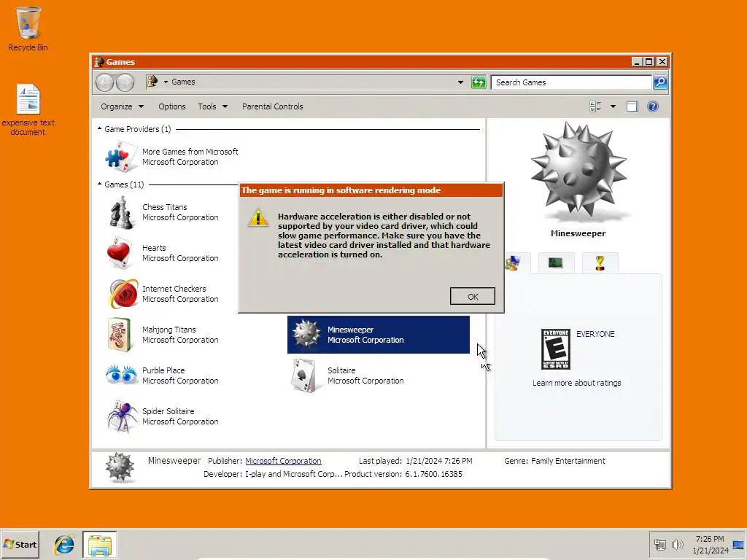Open the Recycle Bin desktop icon
Screen dimensions: 747x560
click(28, 29)
